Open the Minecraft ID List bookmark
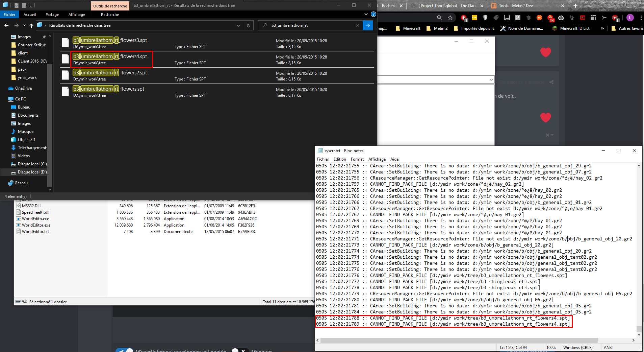Viewport: 644px width, 352px height. [571, 28]
